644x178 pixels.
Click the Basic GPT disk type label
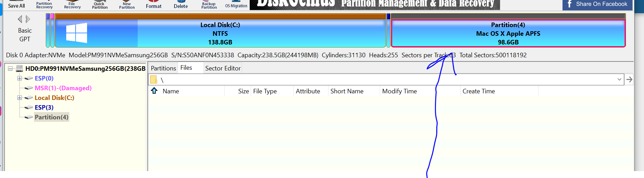tap(25, 35)
